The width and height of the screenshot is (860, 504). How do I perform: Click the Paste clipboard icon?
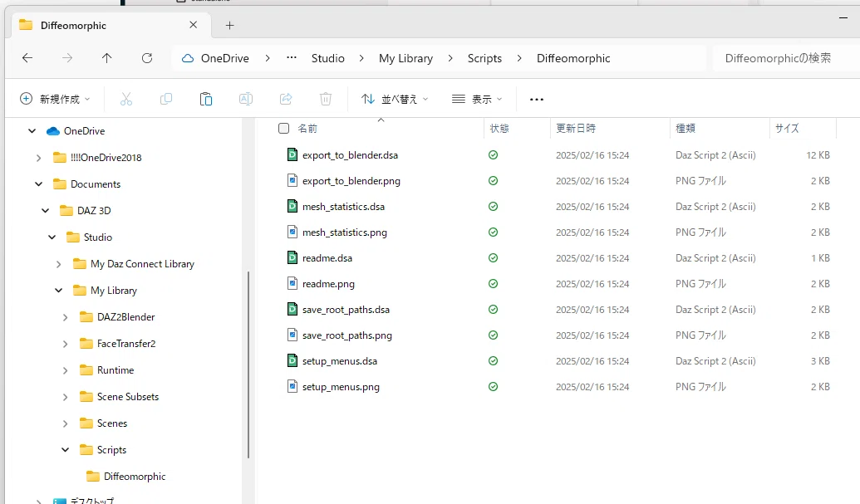pyautogui.click(x=206, y=99)
